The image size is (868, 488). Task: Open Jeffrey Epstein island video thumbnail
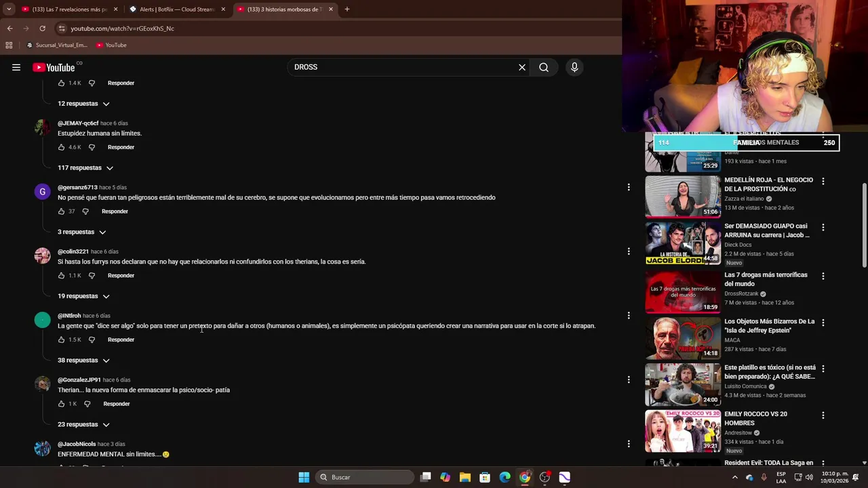click(683, 338)
